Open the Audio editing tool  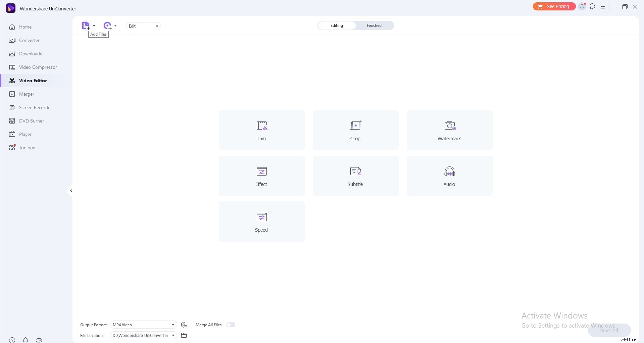tap(449, 176)
